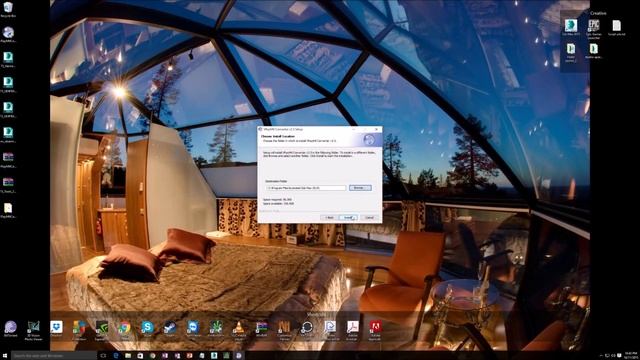This screenshot has height=360, width=640.
Task: Open the last file icon in left column
Action: tap(8, 210)
